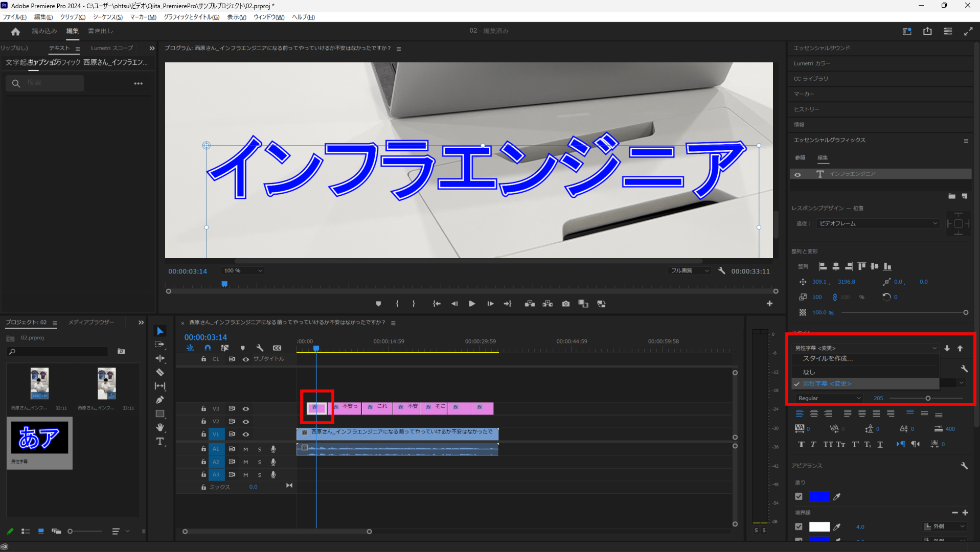Click the eyedropper next to fill color
980x552 pixels.
pyautogui.click(x=837, y=497)
